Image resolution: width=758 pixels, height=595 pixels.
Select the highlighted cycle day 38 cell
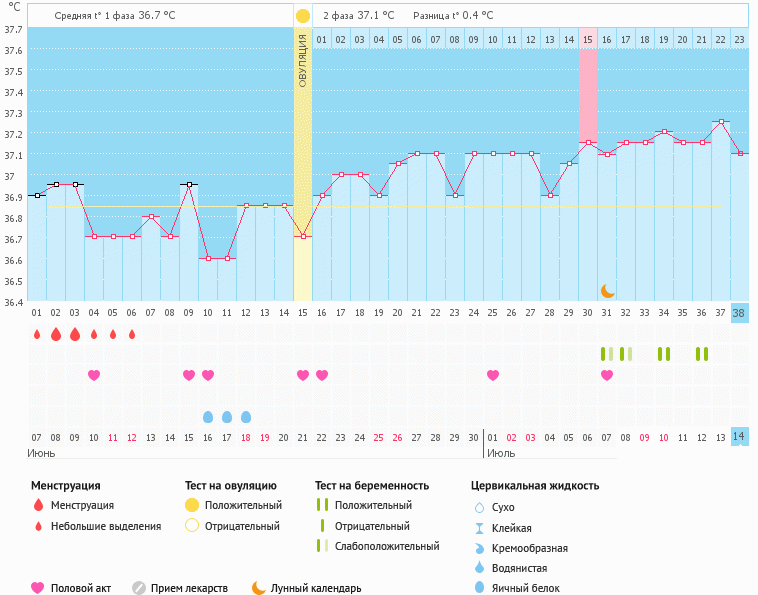click(739, 312)
